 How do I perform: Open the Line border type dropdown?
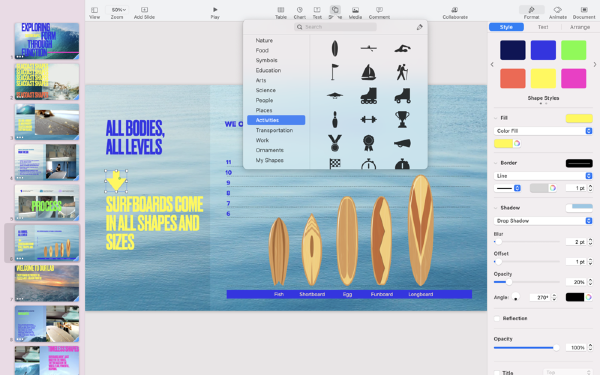click(x=543, y=176)
